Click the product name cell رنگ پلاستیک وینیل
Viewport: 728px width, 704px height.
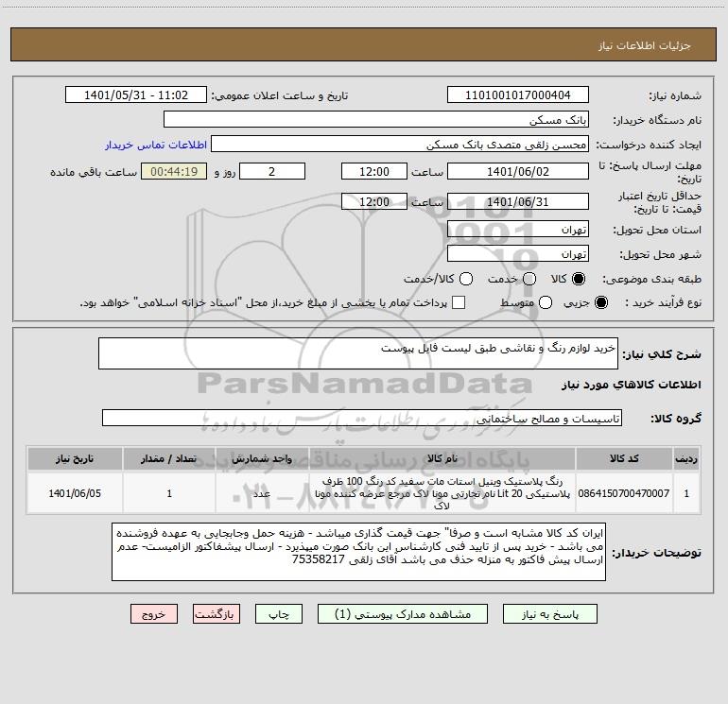442,493
